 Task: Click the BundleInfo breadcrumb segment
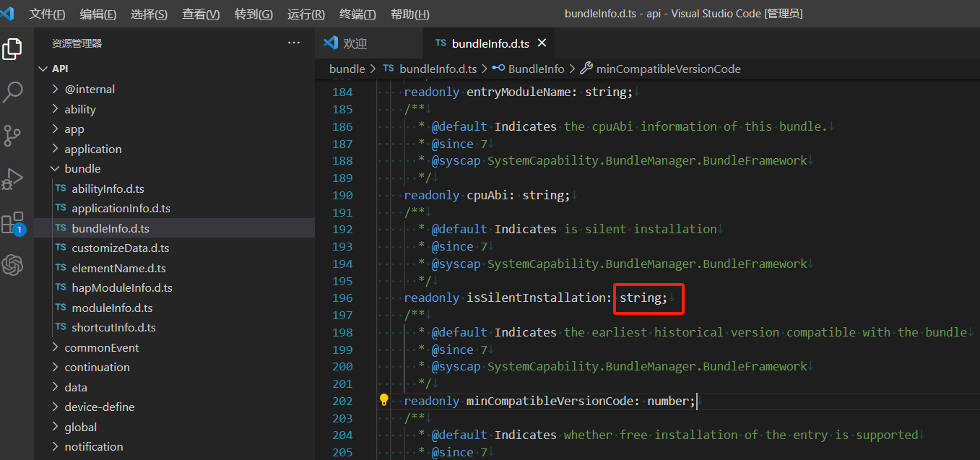pyautogui.click(x=536, y=69)
